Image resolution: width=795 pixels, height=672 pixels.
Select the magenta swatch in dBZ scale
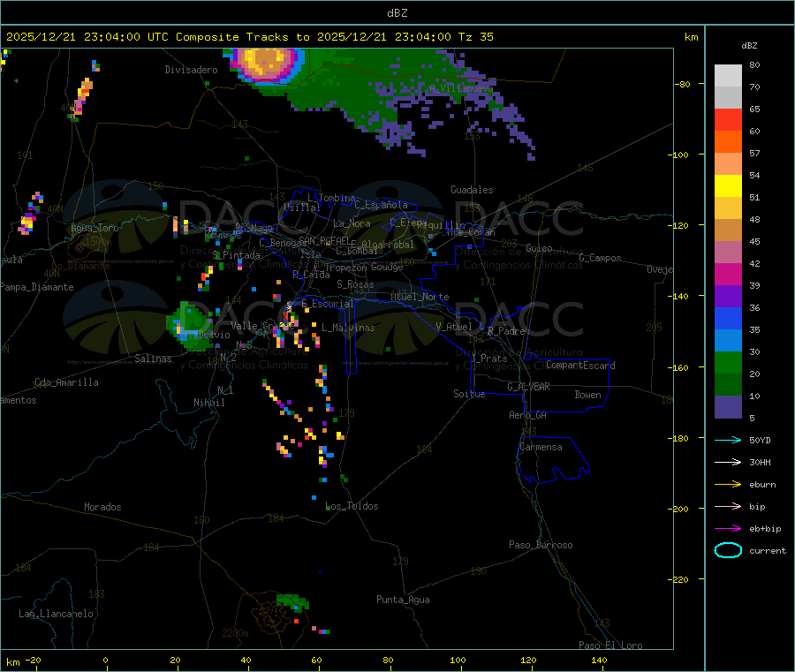[x=728, y=274]
